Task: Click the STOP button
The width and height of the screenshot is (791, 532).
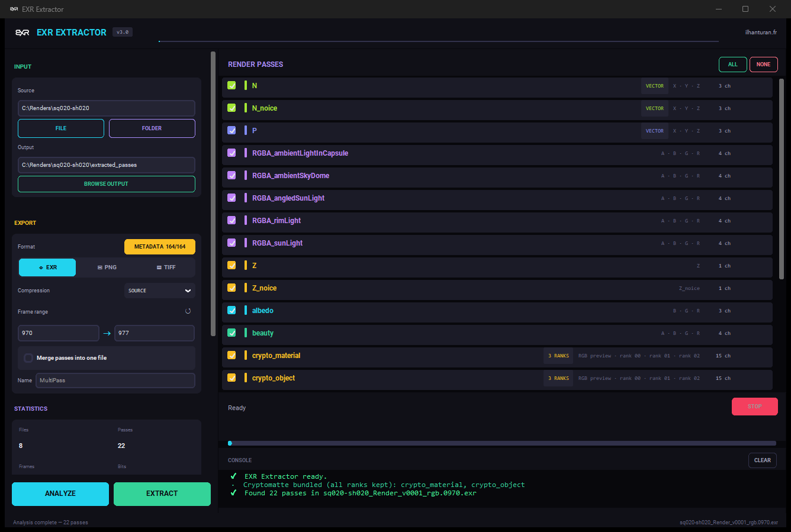Action: [x=755, y=407]
